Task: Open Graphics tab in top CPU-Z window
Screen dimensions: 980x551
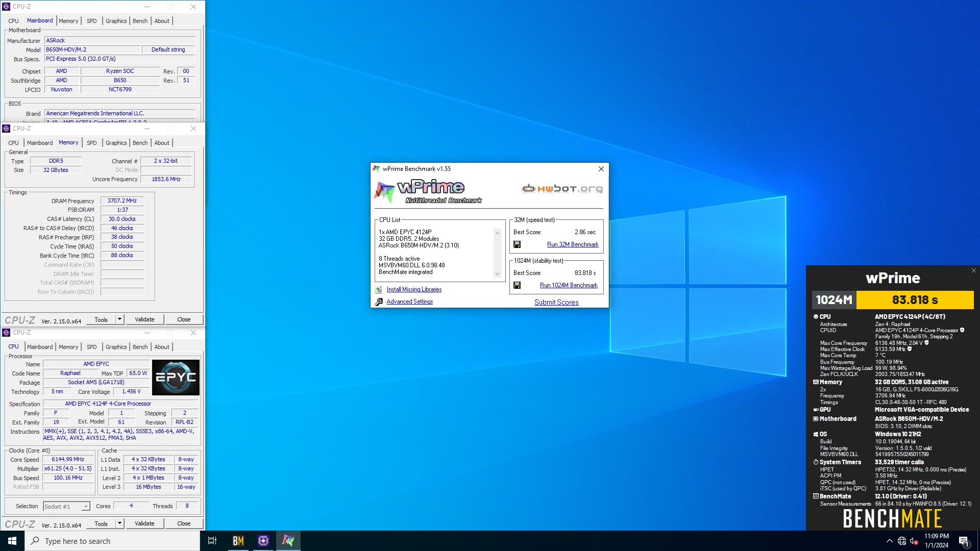Action: point(116,21)
